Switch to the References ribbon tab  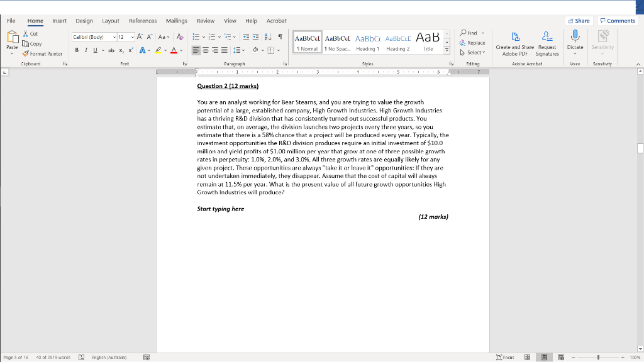click(143, 21)
